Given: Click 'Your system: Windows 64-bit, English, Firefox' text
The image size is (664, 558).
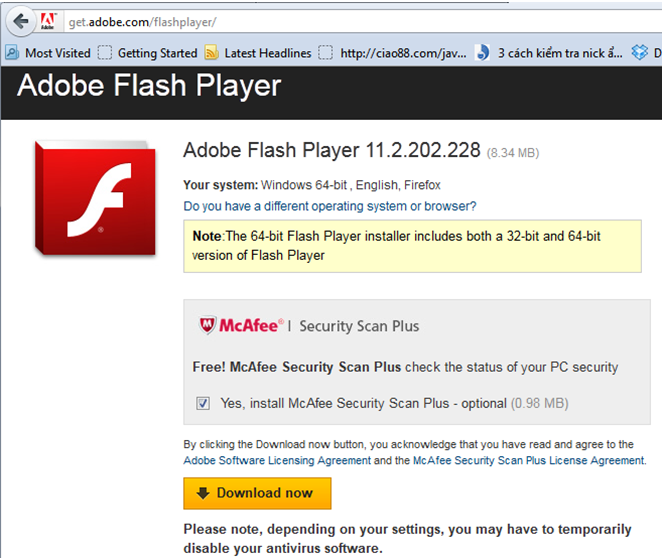Looking at the screenshot, I should pos(312,185).
